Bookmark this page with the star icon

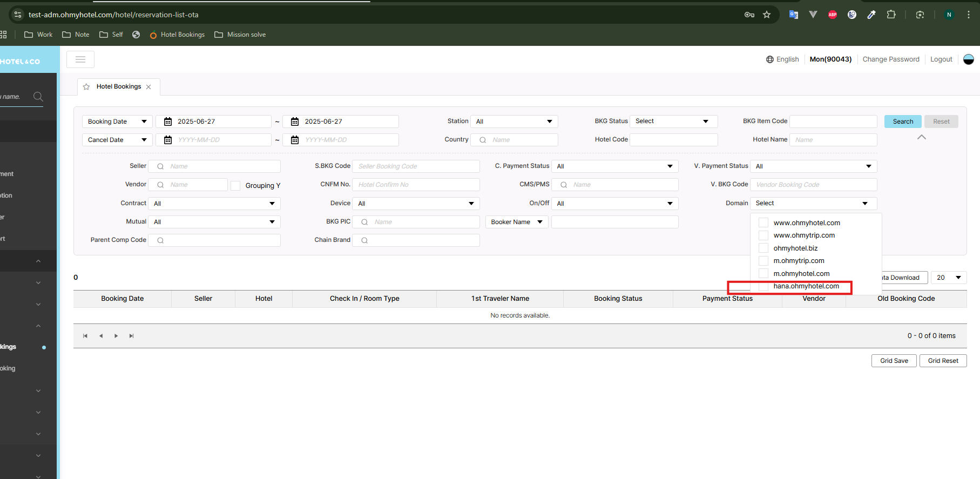point(767,15)
